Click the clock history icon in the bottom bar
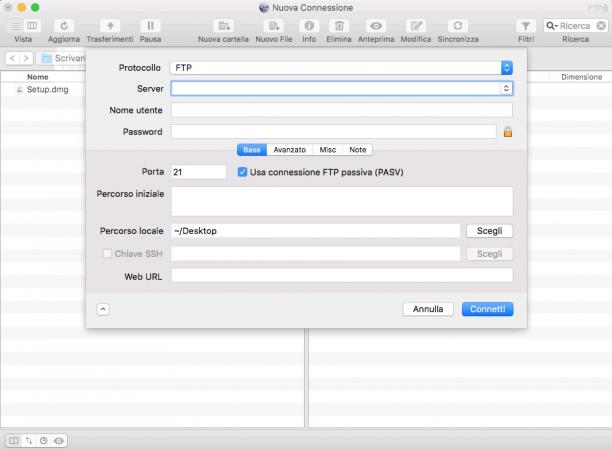Image resolution: width=612 pixels, height=449 pixels. click(x=43, y=440)
